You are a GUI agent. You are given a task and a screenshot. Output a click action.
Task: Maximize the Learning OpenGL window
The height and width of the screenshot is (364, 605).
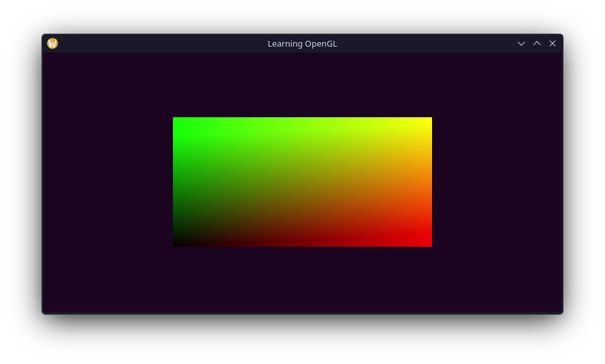[x=537, y=43]
